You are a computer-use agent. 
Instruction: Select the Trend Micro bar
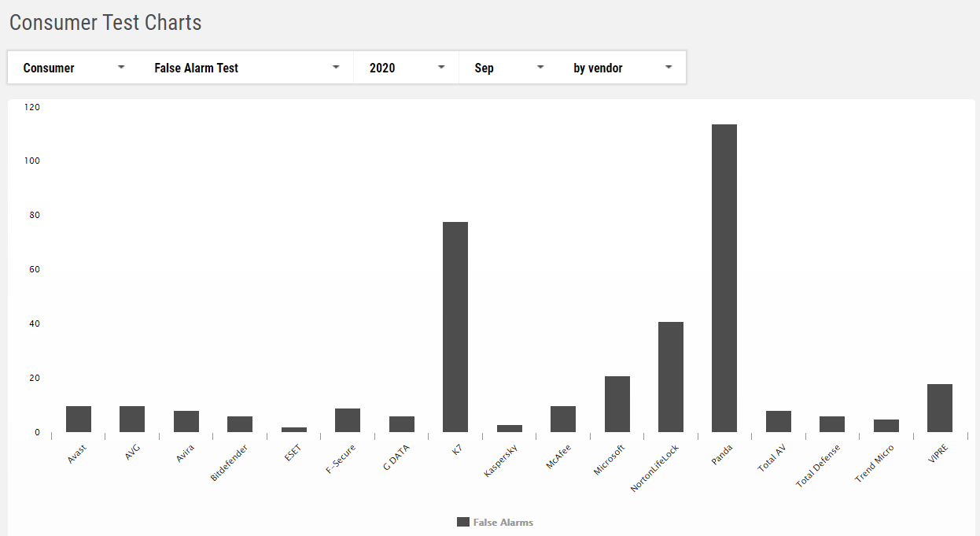[886, 426]
